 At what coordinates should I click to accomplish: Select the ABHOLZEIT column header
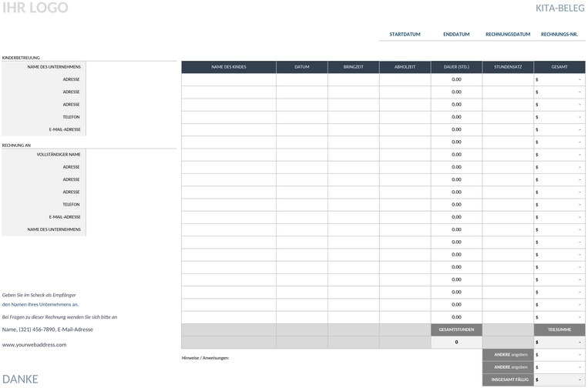coord(405,67)
